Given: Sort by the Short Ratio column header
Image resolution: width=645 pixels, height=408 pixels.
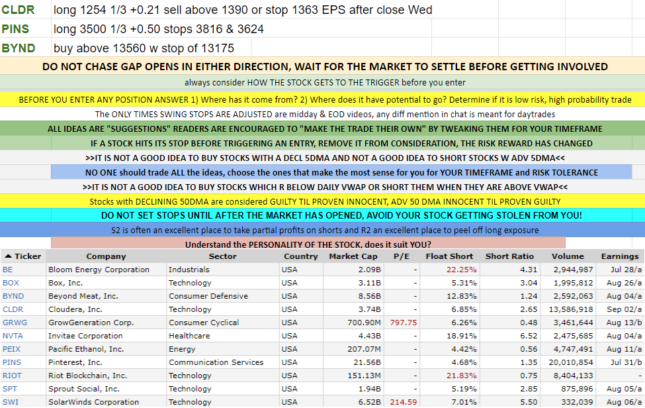Looking at the screenshot, I should 509,256.
